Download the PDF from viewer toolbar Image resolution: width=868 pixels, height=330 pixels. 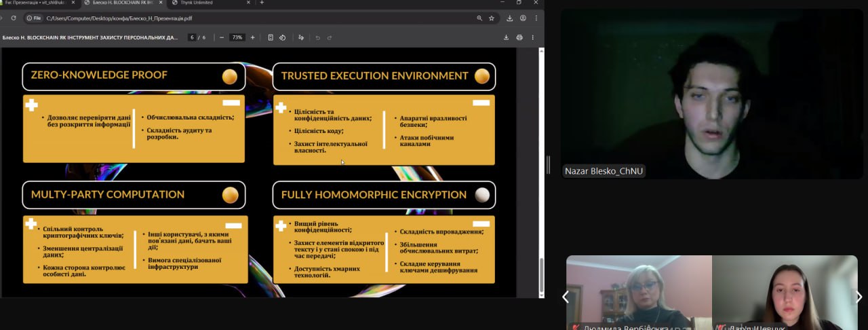[x=506, y=37]
